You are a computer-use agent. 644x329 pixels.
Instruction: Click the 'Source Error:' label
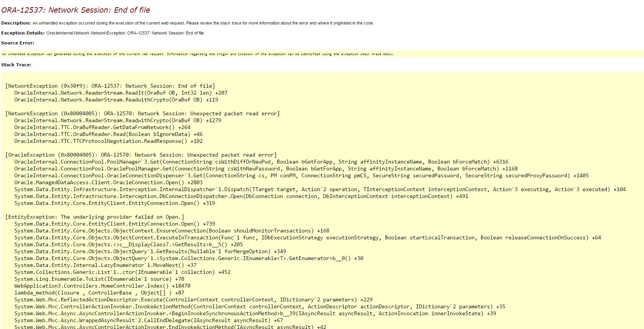18,43
